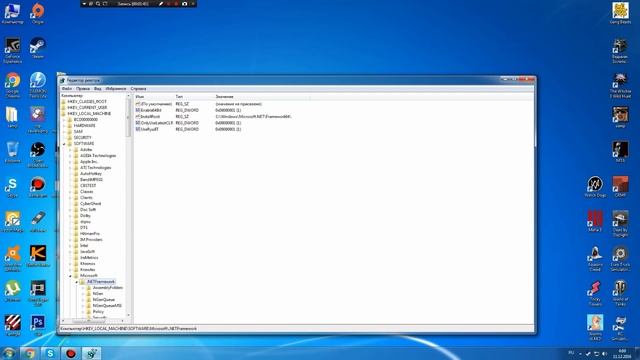Expand the HARDWARE registry key
Screen dimensions: 640x360
coord(64,126)
